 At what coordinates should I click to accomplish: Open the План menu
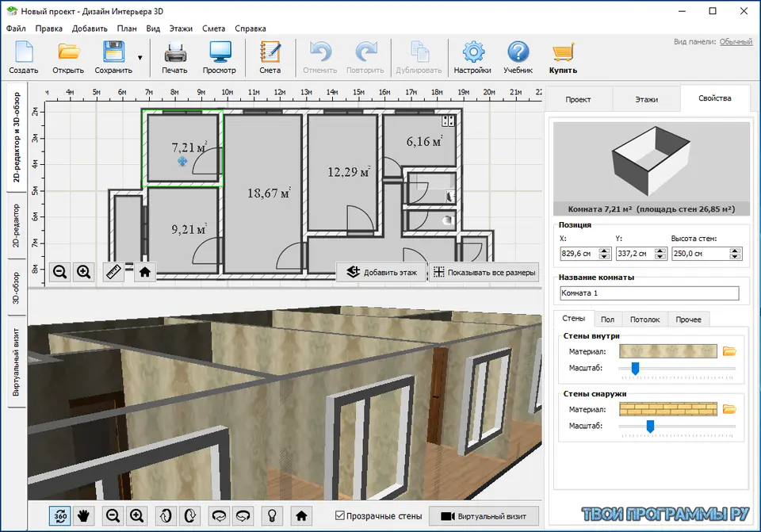pos(127,29)
